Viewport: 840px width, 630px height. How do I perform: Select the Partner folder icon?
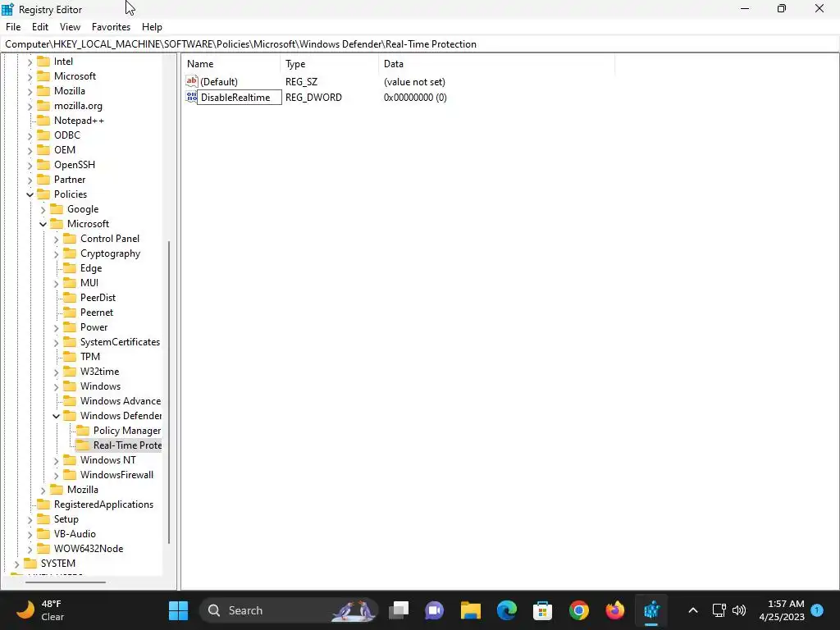coord(43,179)
